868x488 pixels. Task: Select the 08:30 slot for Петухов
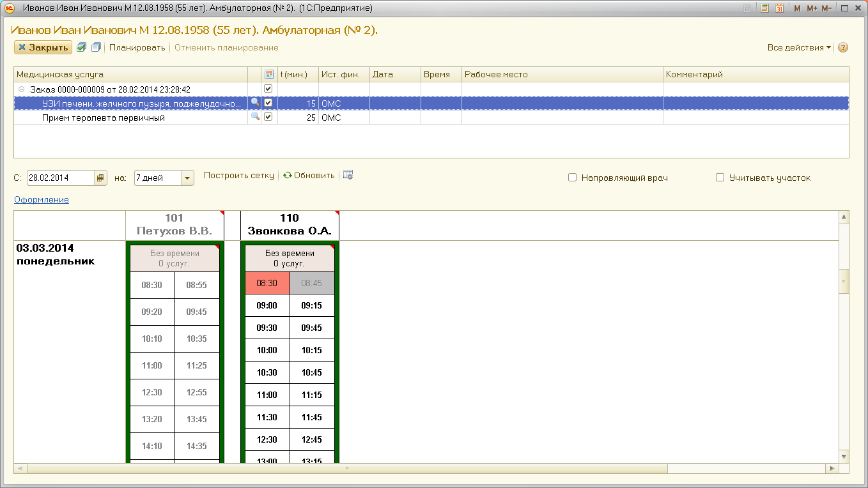coord(152,285)
